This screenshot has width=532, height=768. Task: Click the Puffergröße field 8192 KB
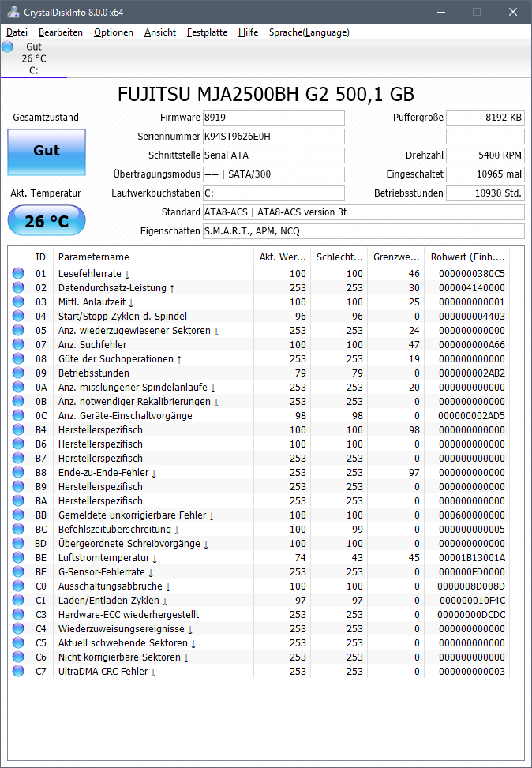(485, 118)
